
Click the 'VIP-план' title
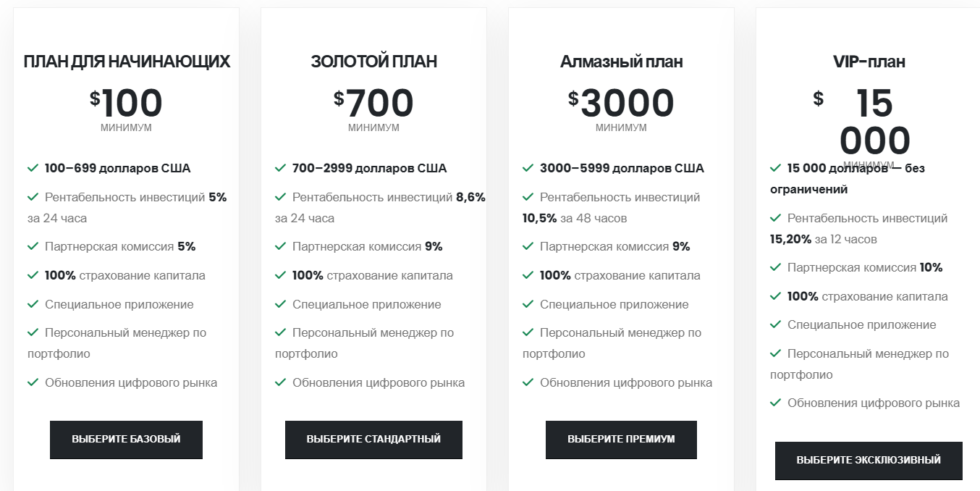pos(869,62)
